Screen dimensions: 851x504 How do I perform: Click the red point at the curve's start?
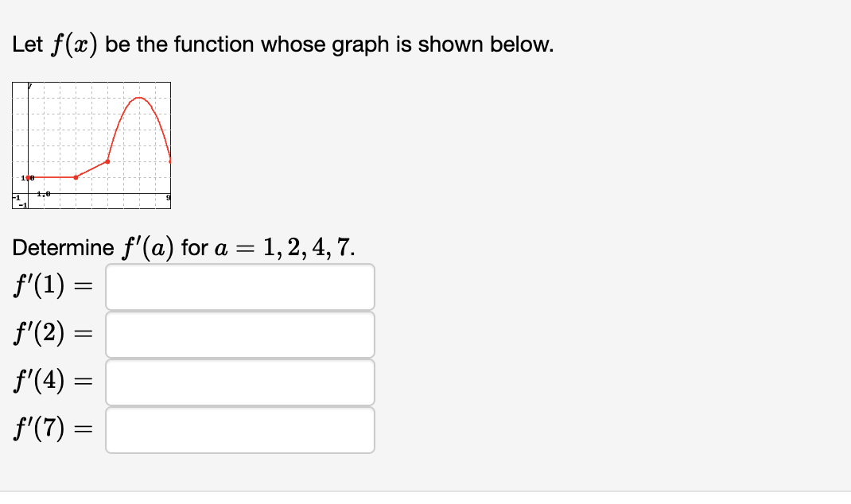(x=107, y=161)
